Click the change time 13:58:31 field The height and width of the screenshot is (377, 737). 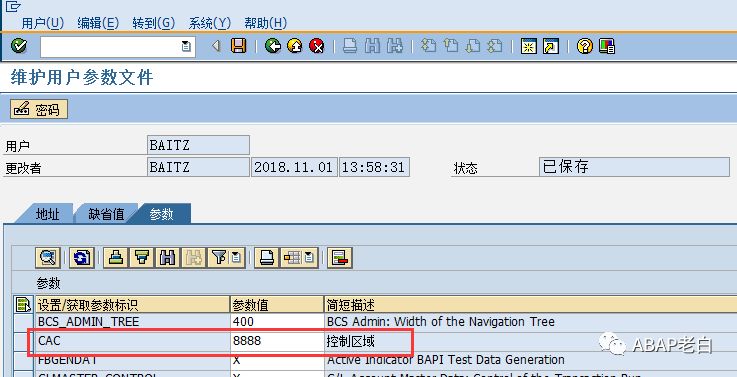tap(374, 167)
